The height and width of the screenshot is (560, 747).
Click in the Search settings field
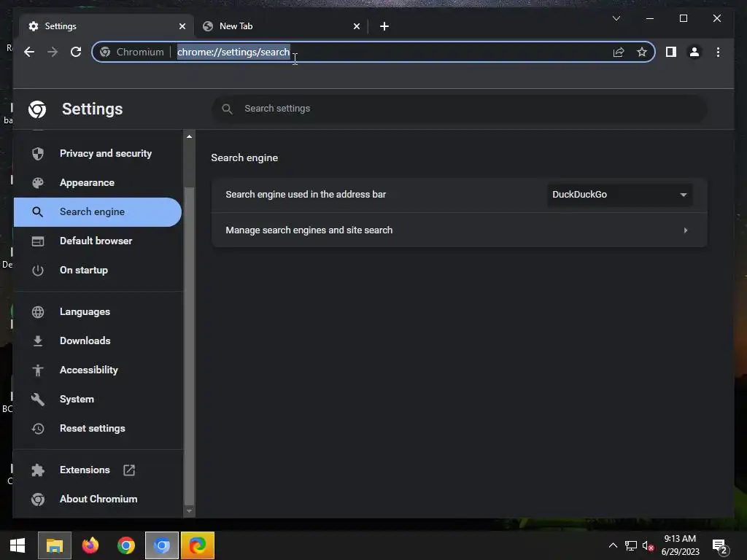tap(460, 109)
